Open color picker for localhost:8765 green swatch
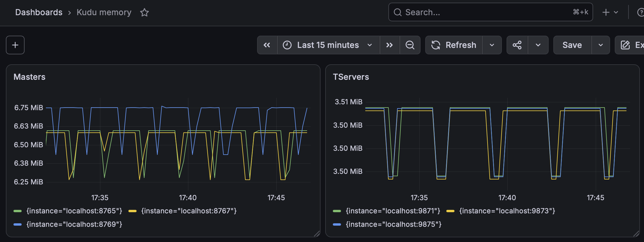The image size is (644, 242). pyautogui.click(x=18, y=211)
